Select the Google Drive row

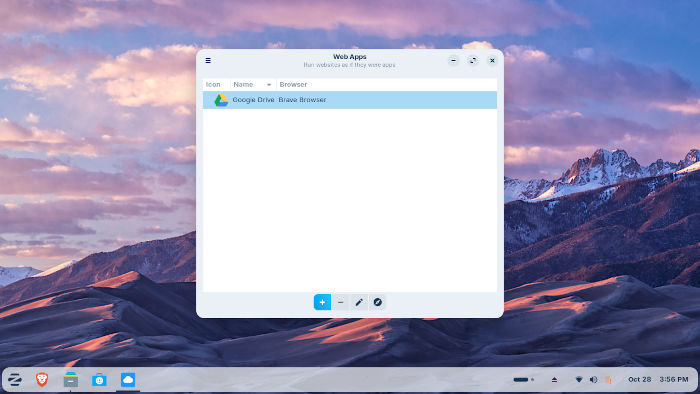coord(350,100)
